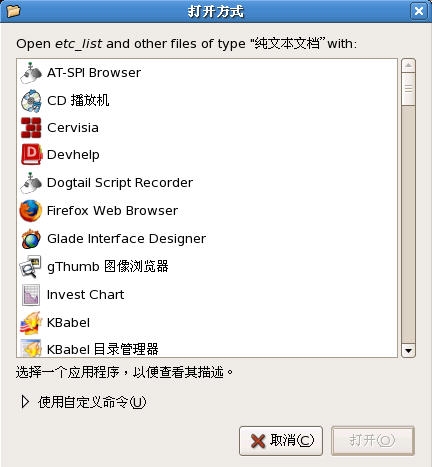This screenshot has width=432, height=467.
Task: Expand 使用自定义命令 disclosure triangle
Action: pos(25,402)
